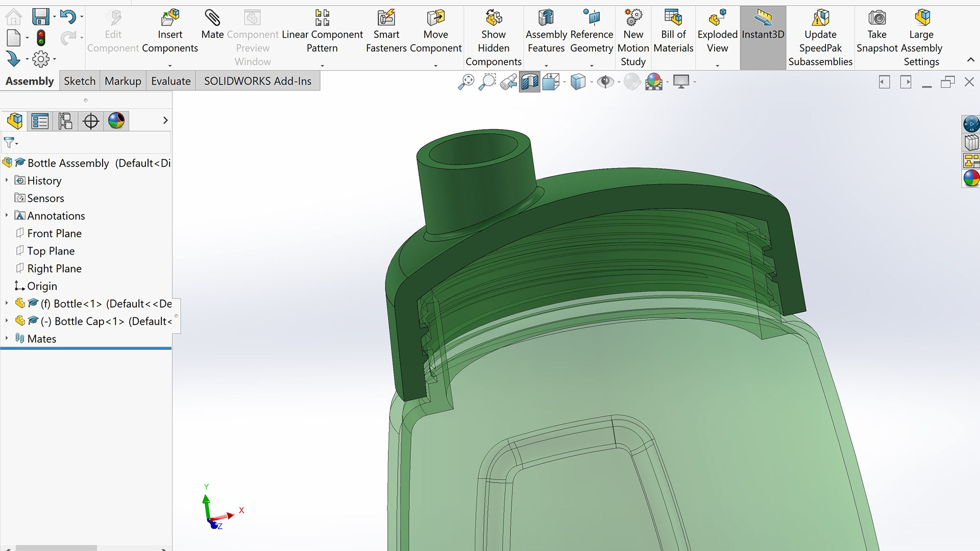Screen dimensions: 980x551
Task: Click the Rebuild traffic light icon
Action: (41, 38)
